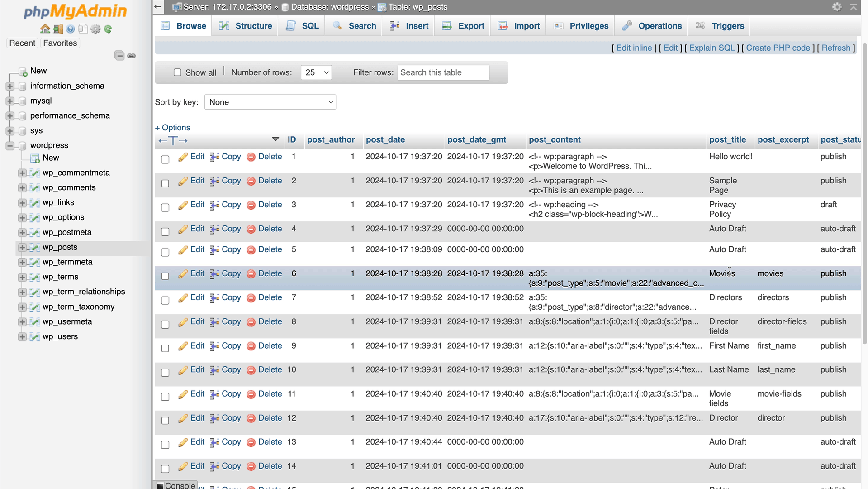This screenshot has width=868, height=489.
Task: Select checkbox for row ID 11
Action: point(165,397)
